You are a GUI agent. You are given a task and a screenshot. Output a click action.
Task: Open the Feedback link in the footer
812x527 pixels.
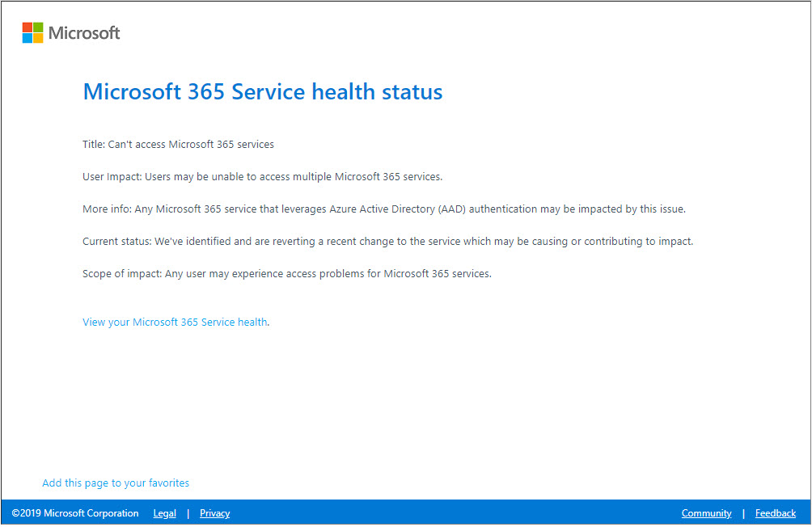(776, 513)
